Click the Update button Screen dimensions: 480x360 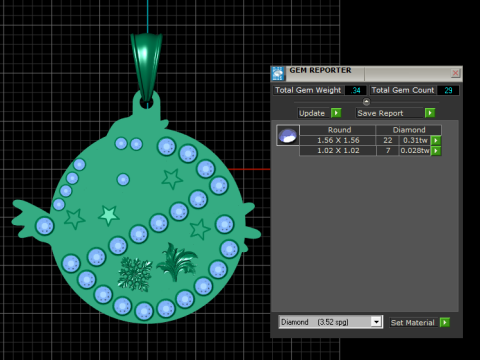coord(312,113)
